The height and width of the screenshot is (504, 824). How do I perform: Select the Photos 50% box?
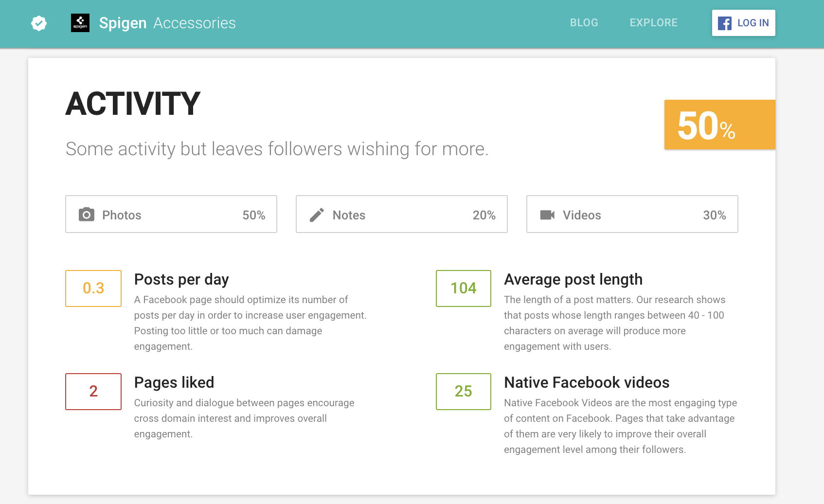tap(171, 214)
